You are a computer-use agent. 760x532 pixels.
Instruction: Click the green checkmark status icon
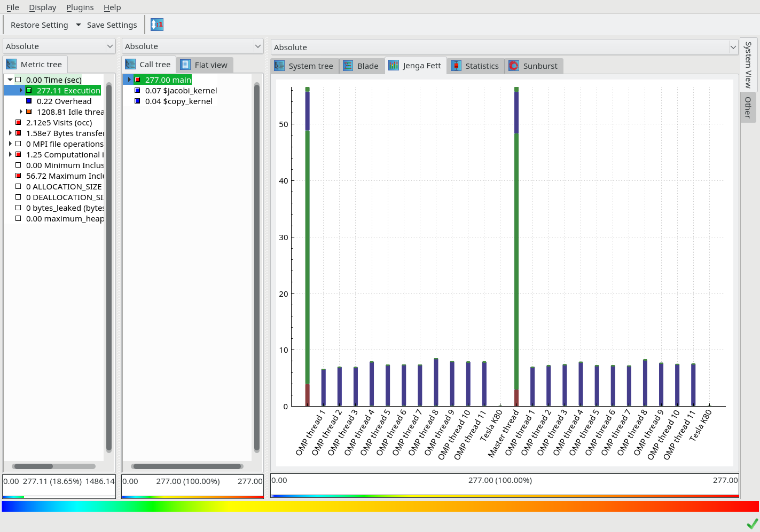752,523
